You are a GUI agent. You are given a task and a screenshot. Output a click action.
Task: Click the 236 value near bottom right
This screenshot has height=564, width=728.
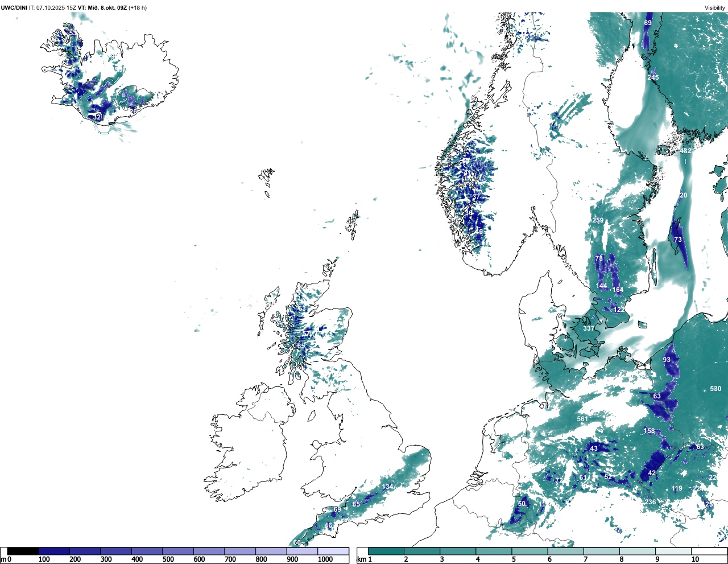(650, 502)
